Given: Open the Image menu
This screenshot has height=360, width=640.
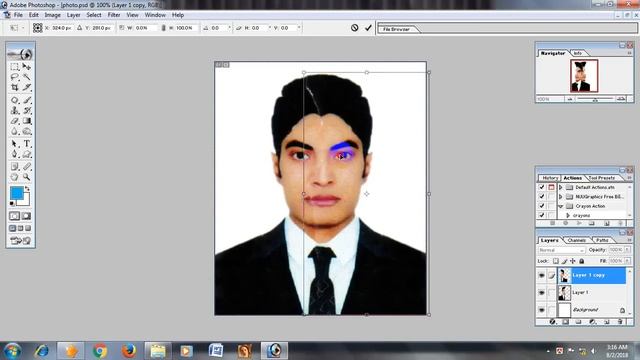Looking at the screenshot, I should (x=52, y=15).
